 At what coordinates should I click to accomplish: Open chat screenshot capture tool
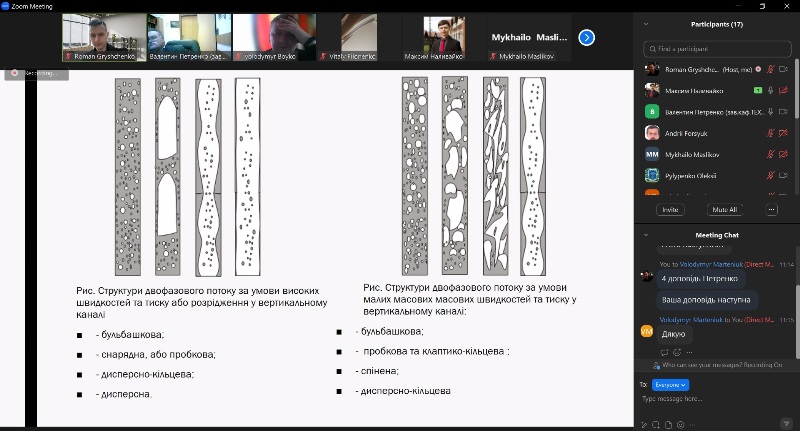click(x=656, y=424)
